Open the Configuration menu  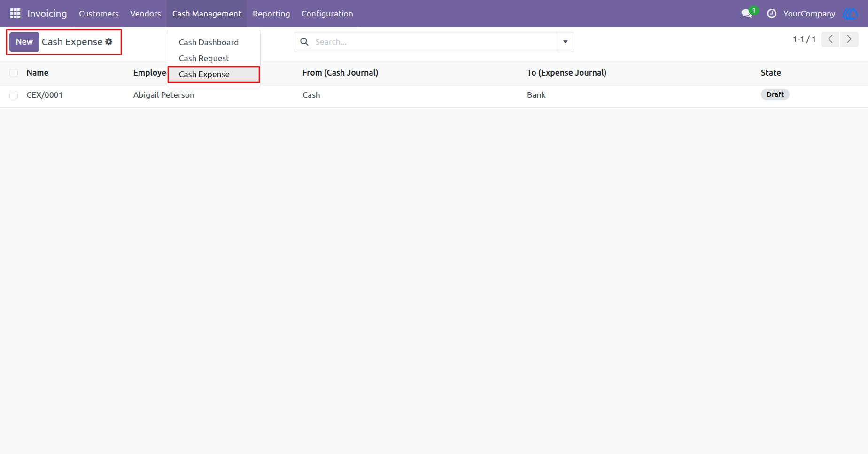click(x=327, y=14)
